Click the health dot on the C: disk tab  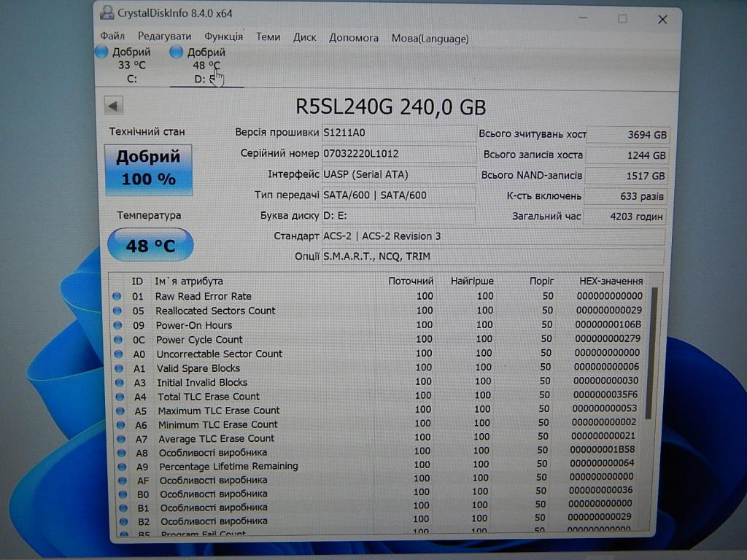pos(101,52)
